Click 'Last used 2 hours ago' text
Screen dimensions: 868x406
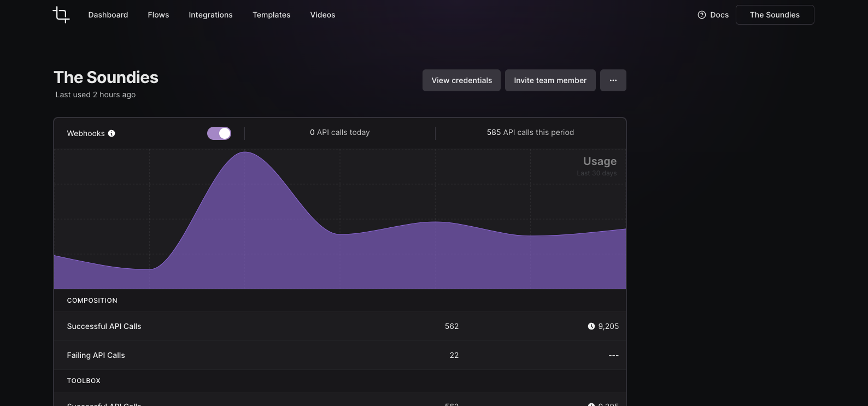96,95
